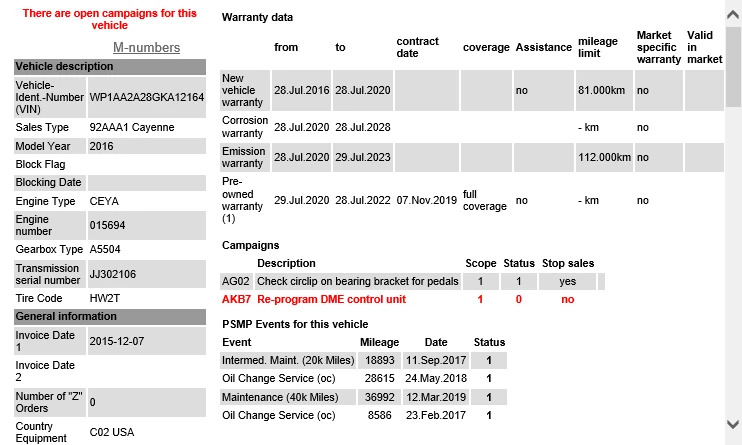This screenshot has width=742, height=445.
Task: Click mileage value 36992
Action: pyautogui.click(x=380, y=397)
